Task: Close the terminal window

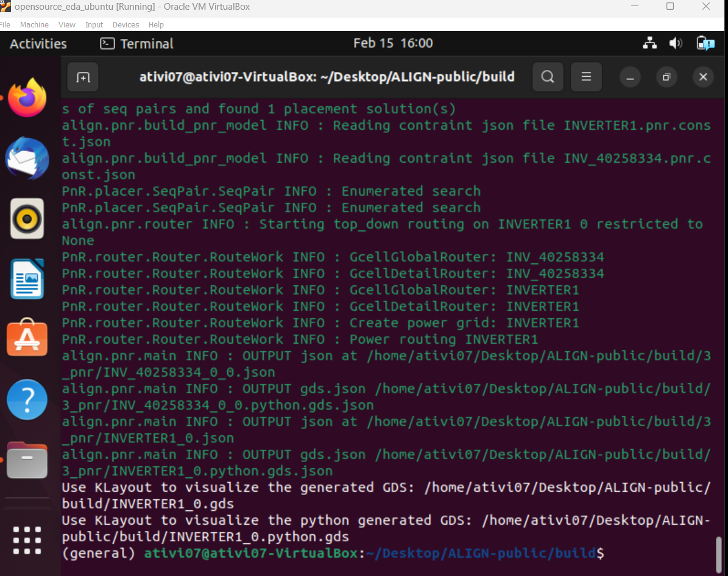Action: pyautogui.click(x=703, y=77)
